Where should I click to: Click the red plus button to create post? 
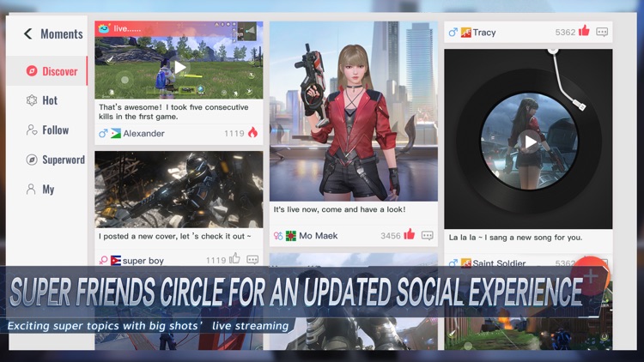pos(591,276)
